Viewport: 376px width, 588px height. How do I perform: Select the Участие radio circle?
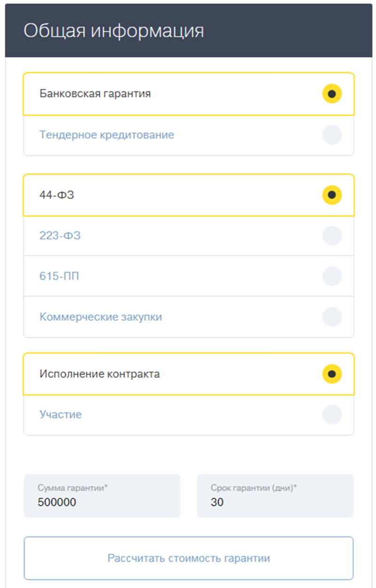(x=332, y=415)
